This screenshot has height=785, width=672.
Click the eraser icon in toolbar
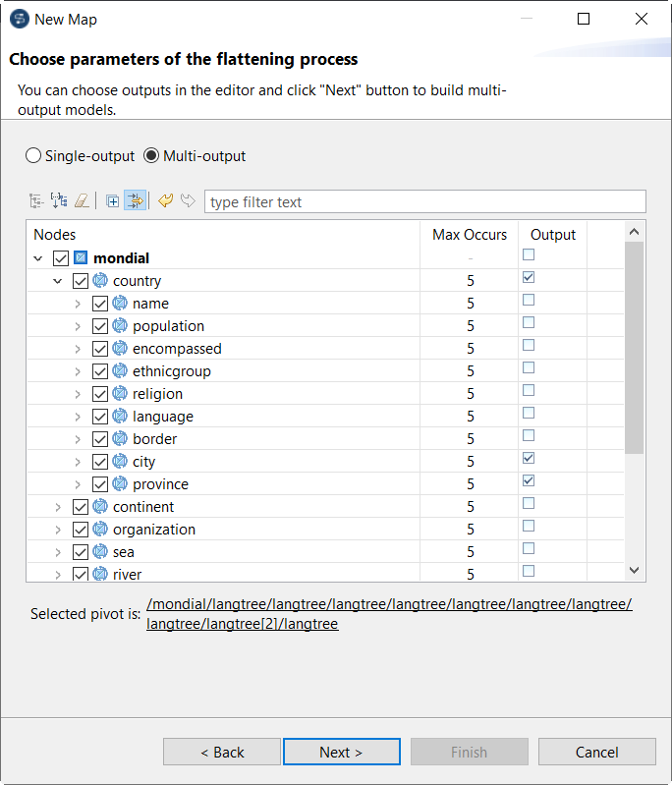point(82,201)
